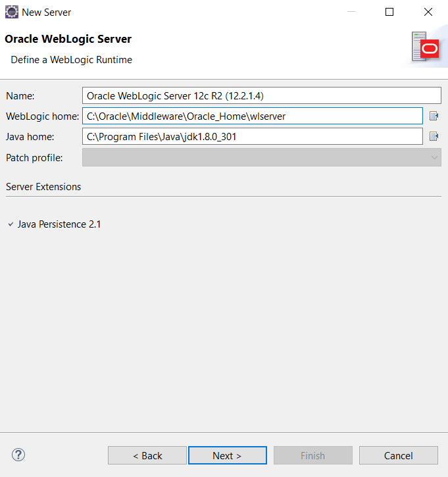This screenshot has width=448, height=477.
Task: Click into the Java home path field
Action: coord(253,136)
